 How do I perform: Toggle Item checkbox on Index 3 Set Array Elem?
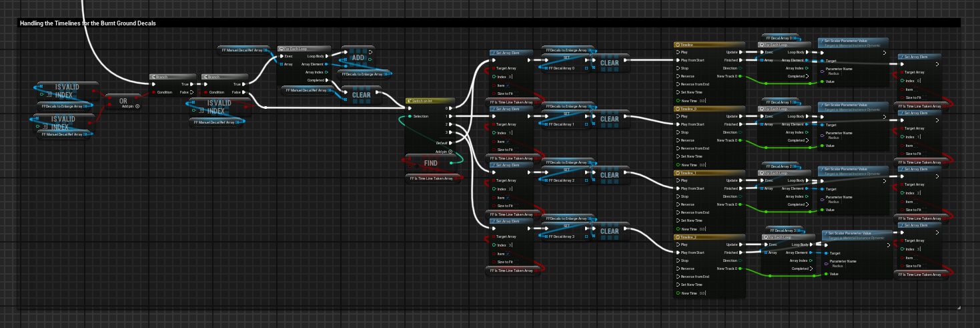coord(508,253)
